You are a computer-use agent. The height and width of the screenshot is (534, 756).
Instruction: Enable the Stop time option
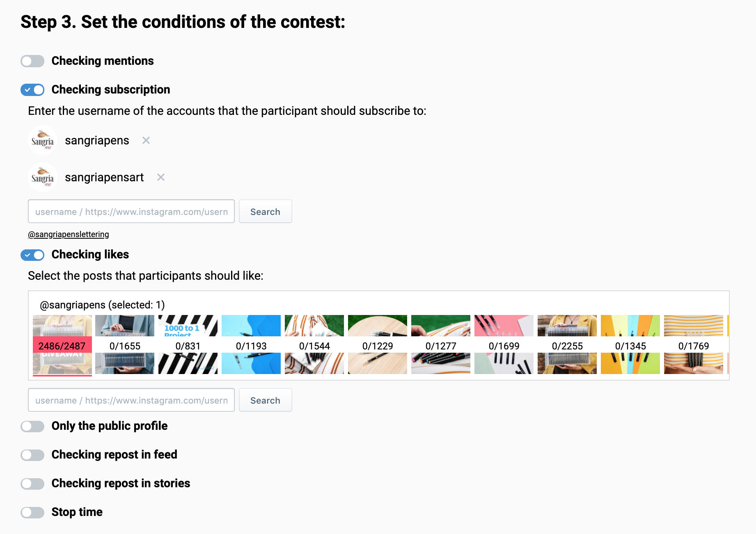tap(32, 512)
